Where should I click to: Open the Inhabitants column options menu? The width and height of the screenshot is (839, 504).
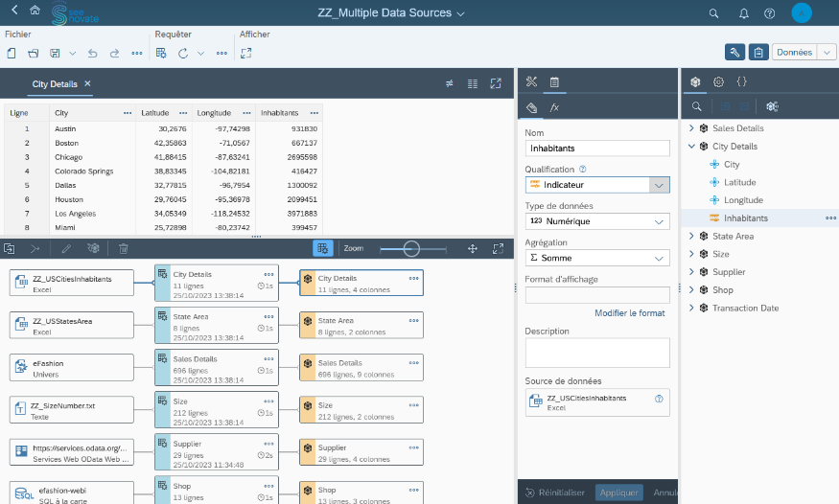pos(315,113)
